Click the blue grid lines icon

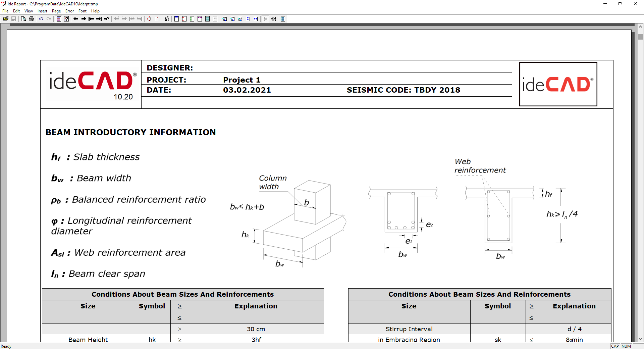[283, 19]
